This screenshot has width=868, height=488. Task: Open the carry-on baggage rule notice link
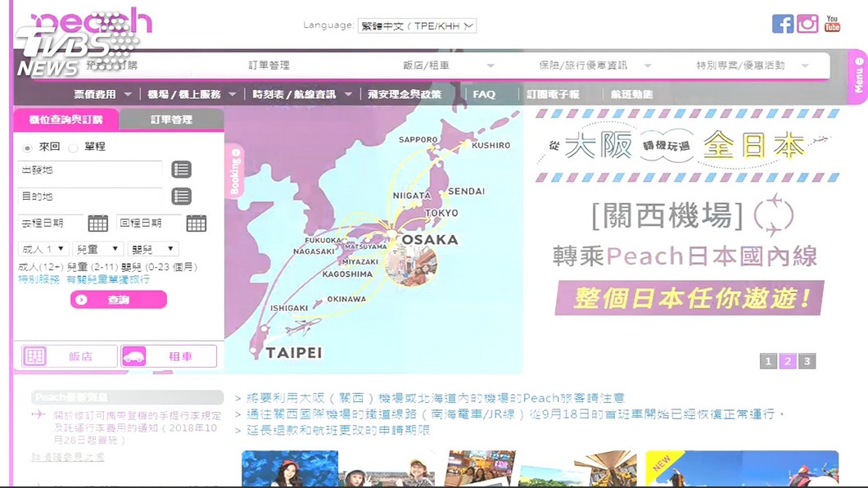pyautogui.click(x=137, y=427)
